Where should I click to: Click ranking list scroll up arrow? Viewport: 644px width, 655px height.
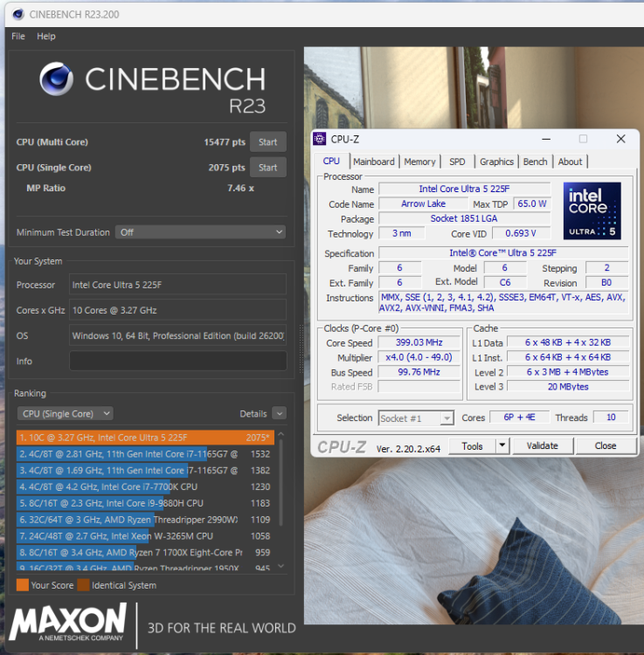(280, 434)
